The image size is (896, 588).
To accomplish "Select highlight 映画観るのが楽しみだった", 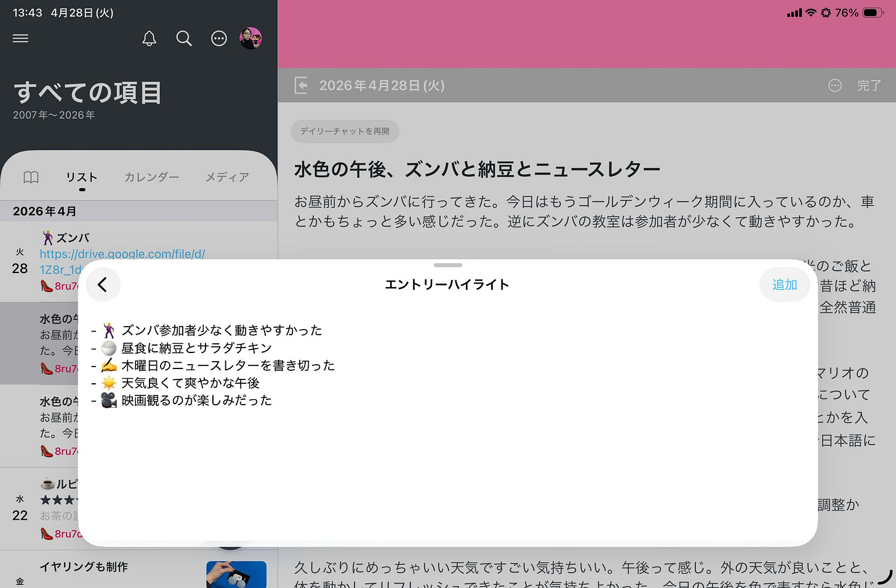I will click(x=196, y=400).
